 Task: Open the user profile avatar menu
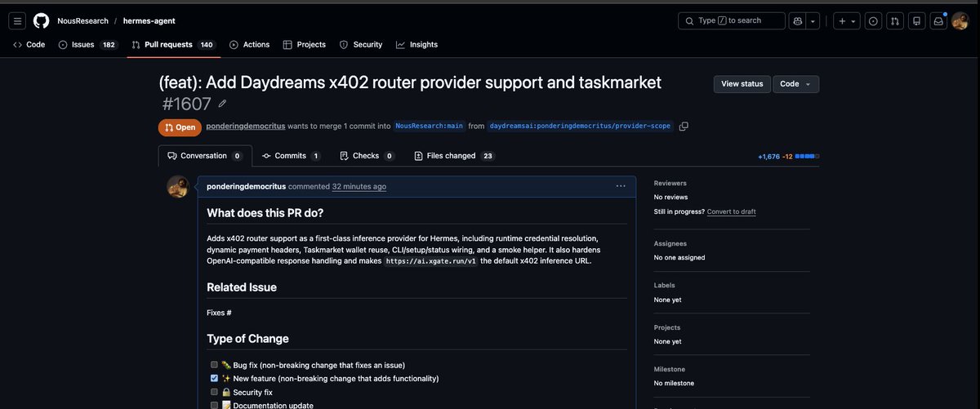tap(960, 21)
